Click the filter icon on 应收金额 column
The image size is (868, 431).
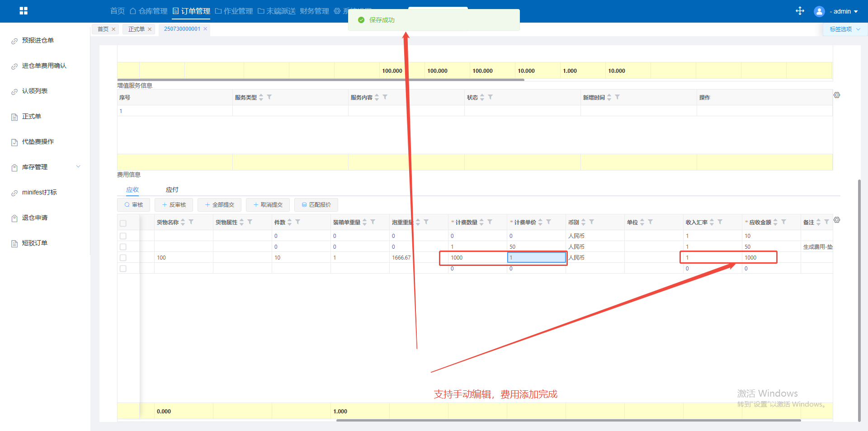click(x=784, y=222)
